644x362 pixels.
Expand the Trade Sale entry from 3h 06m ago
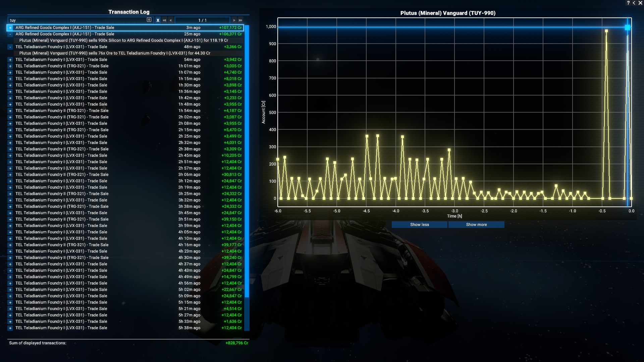pyautogui.click(x=10, y=175)
